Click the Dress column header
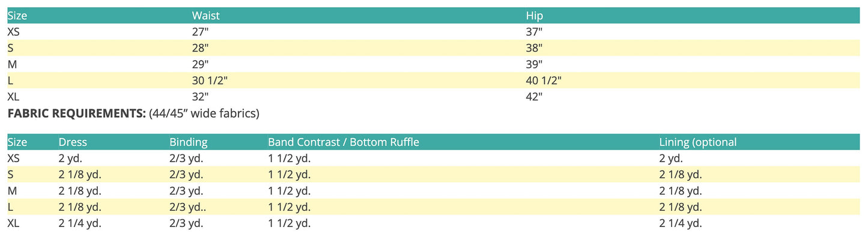This screenshot has width=868, height=242. coord(73,142)
